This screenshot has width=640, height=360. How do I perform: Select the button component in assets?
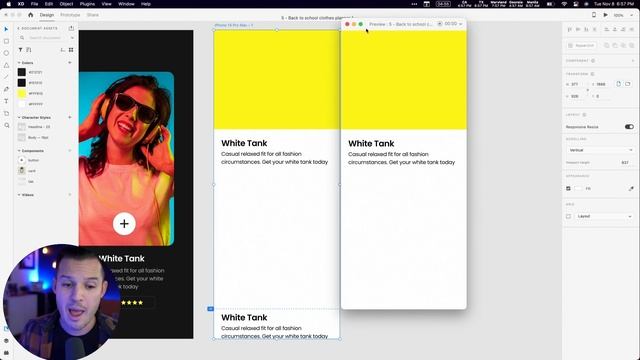22,160
